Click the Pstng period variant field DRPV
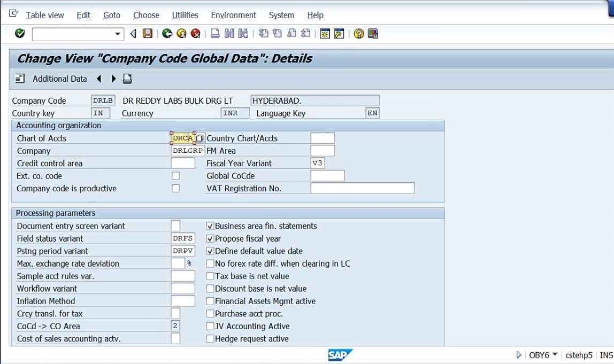 [x=183, y=251]
